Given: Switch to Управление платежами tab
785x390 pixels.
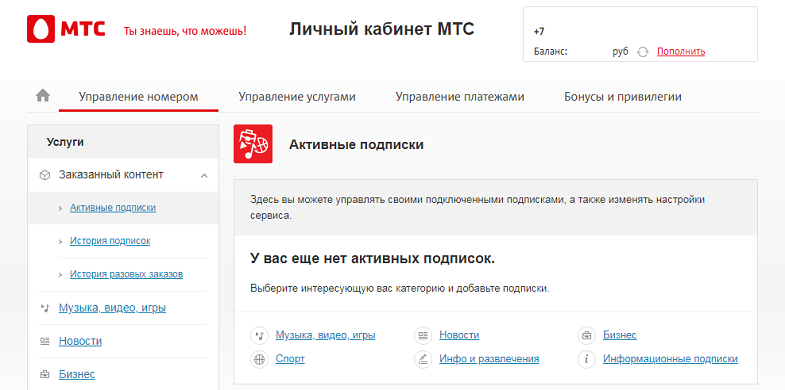Looking at the screenshot, I should pos(460,97).
